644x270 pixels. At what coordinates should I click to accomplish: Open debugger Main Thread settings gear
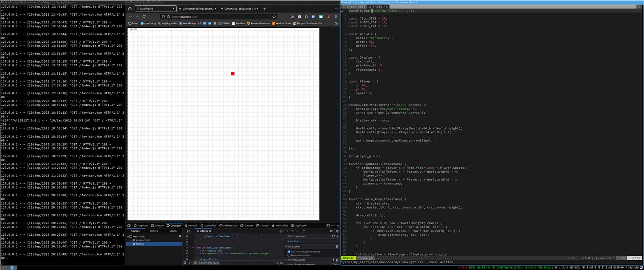tap(180, 236)
